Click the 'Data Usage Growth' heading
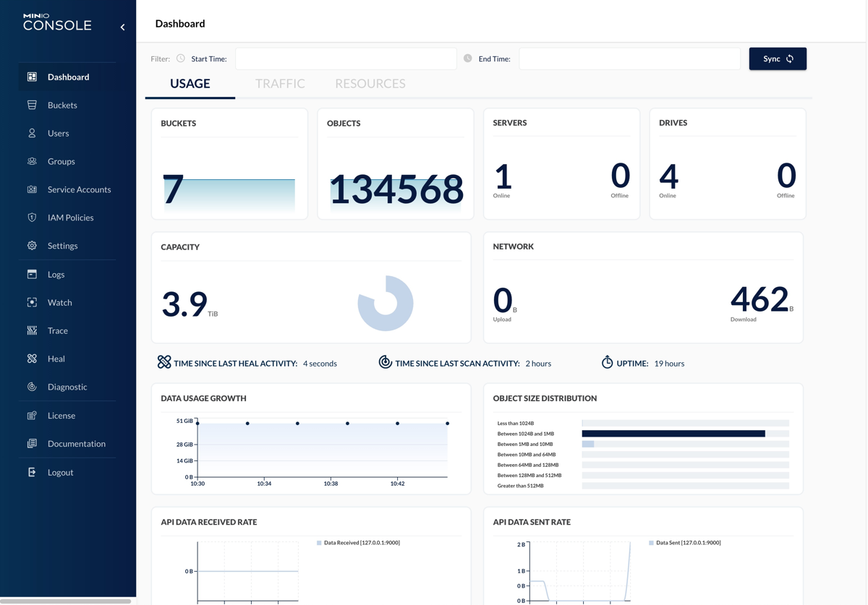The width and height of the screenshot is (868, 605). pyautogui.click(x=203, y=398)
